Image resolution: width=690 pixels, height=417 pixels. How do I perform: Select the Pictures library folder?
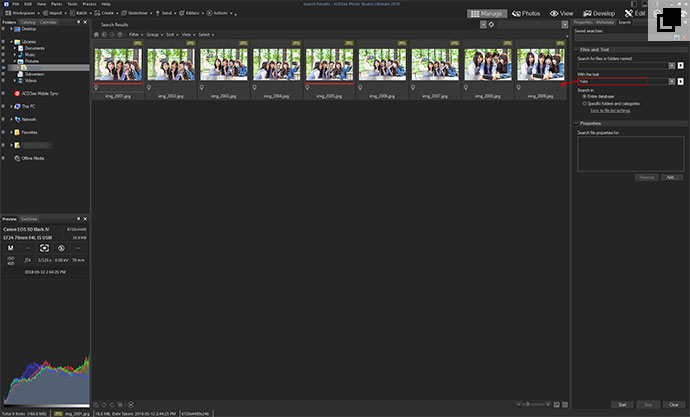[x=32, y=61]
